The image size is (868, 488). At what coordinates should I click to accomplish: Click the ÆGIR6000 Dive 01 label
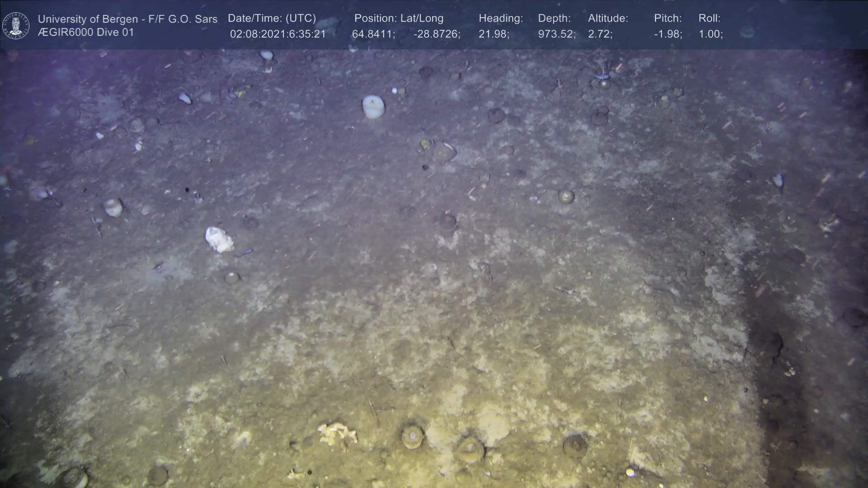tap(86, 33)
